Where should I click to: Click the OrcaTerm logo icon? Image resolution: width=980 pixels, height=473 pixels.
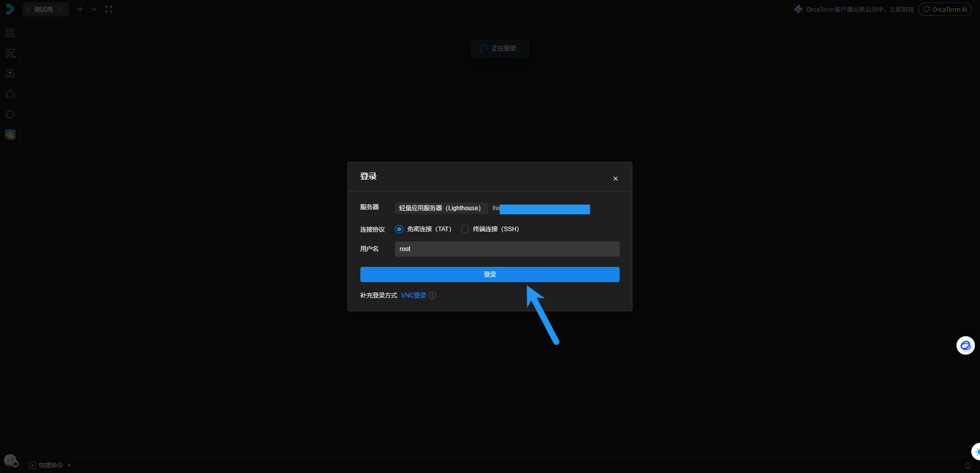pyautogui.click(x=10, y=9)
